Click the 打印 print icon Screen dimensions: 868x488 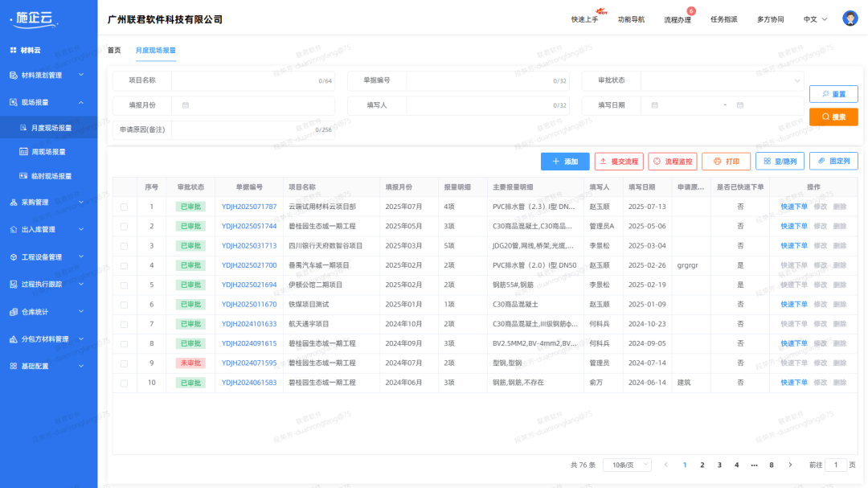(726, 161)
